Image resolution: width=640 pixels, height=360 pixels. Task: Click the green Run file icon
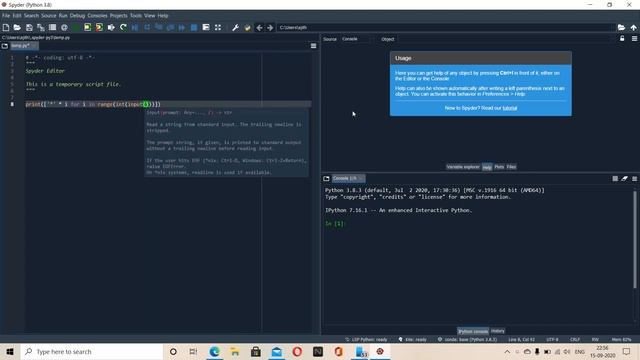76,27
